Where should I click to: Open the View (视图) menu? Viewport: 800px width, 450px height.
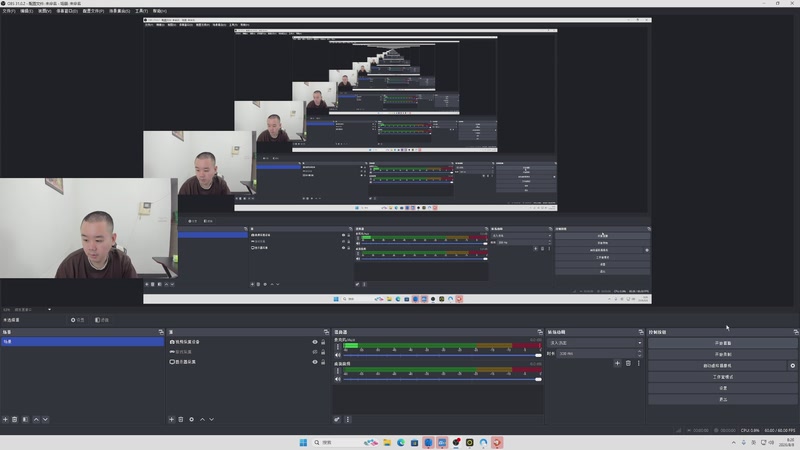click(44, 11)
